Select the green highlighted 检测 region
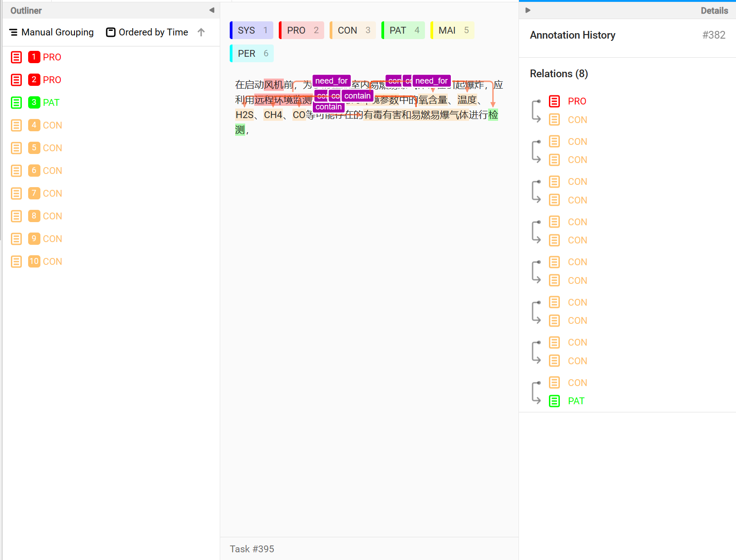 [x=493, y=115]
